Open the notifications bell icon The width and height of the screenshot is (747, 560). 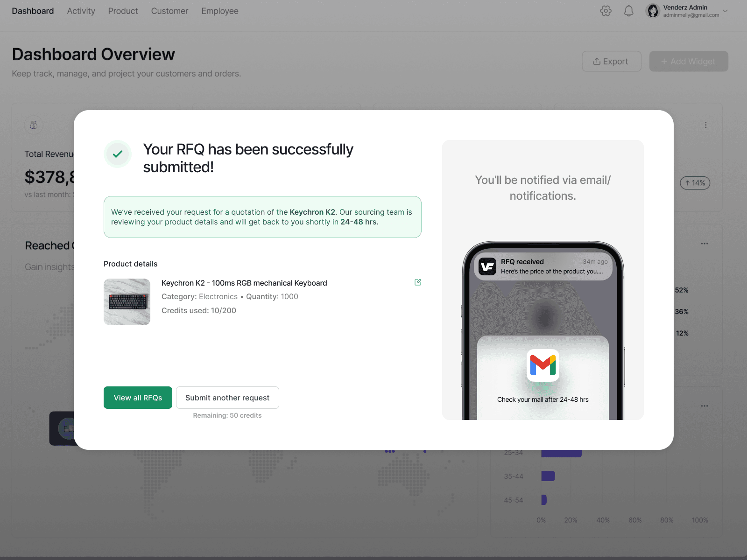pyautogui.click(x=629, y=11)
